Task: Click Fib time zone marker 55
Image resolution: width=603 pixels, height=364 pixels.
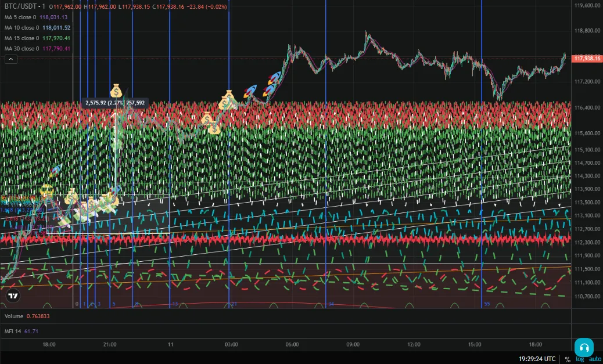Action: point(487,304)
